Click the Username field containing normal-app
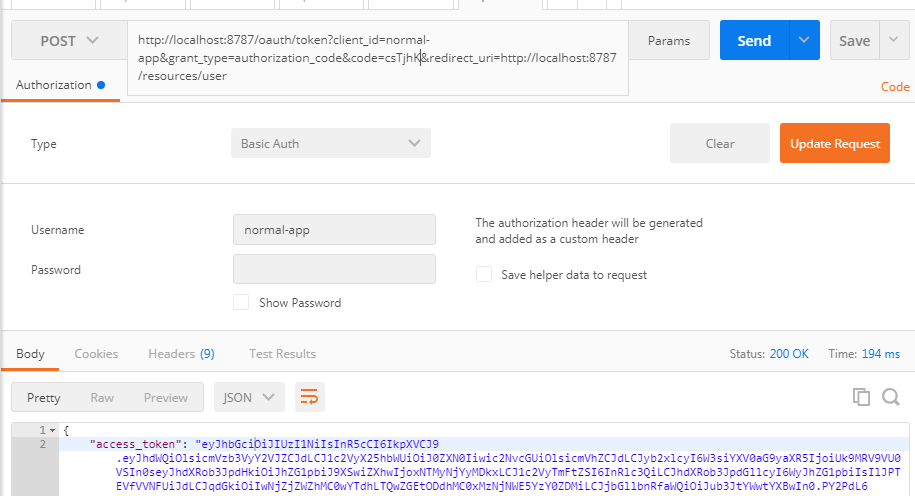 (334, 229)
